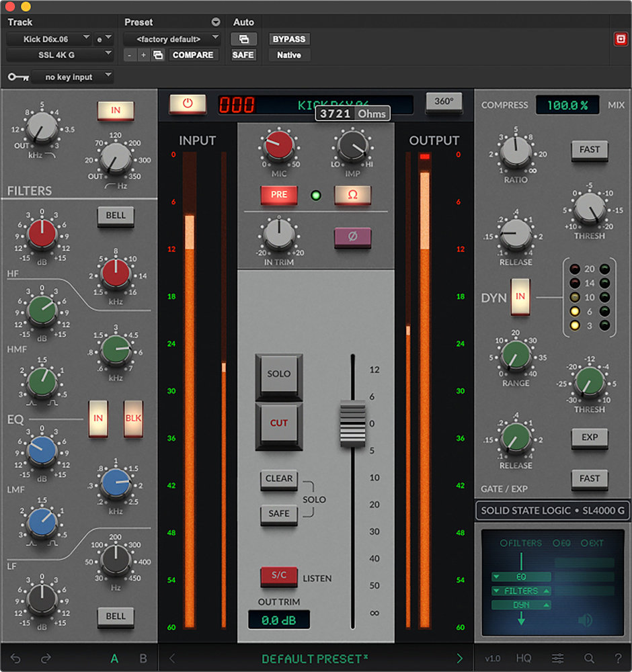This screenshot has width=632, height=672.
Task: Click the key input key icon
Action: click(18, 77)
